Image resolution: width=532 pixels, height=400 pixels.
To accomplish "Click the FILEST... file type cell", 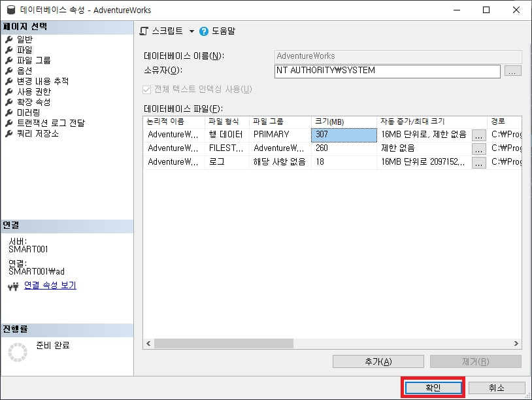I will coord(227,148).
